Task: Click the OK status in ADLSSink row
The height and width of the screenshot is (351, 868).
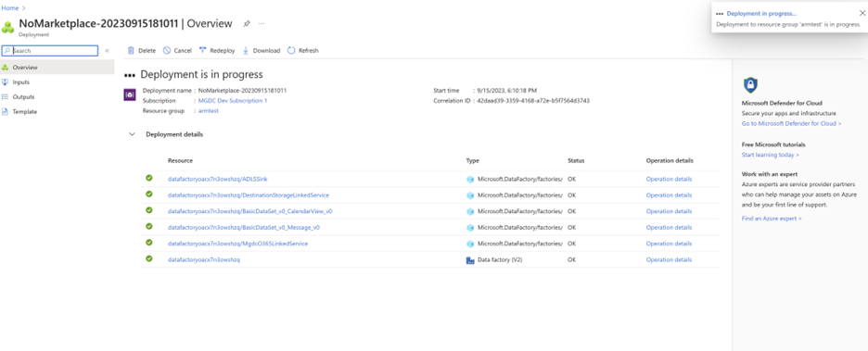Action: coord(571,179)
